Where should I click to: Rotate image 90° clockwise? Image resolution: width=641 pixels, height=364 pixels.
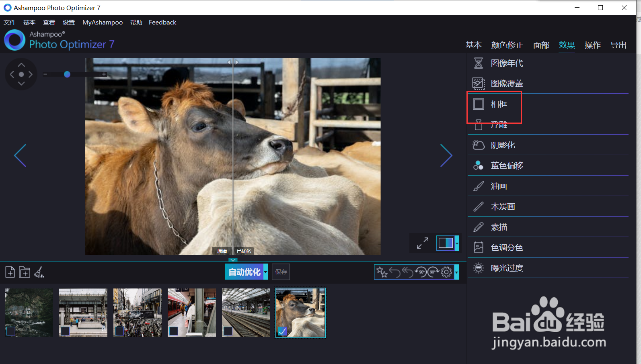pos(433,272)
